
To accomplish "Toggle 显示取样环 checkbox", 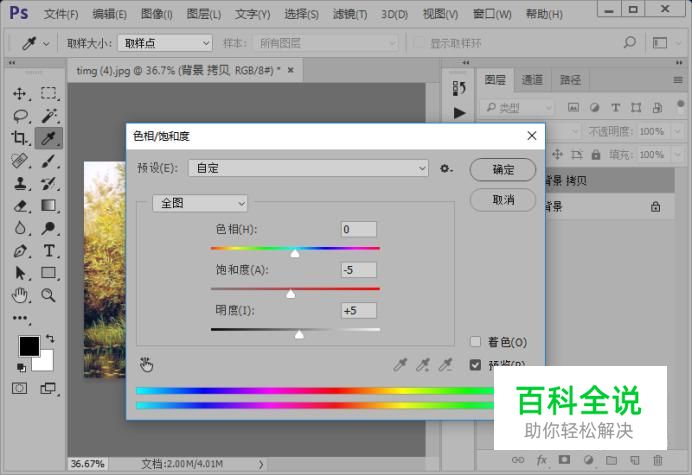I will pyautogui.click(x=419, y=43).
